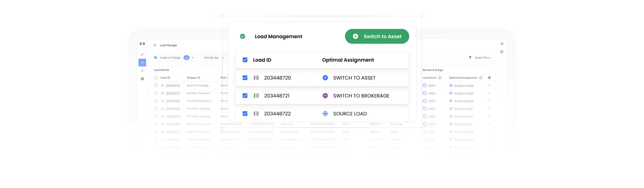Click the library stack icon in left sidebar

pos(142,79)
